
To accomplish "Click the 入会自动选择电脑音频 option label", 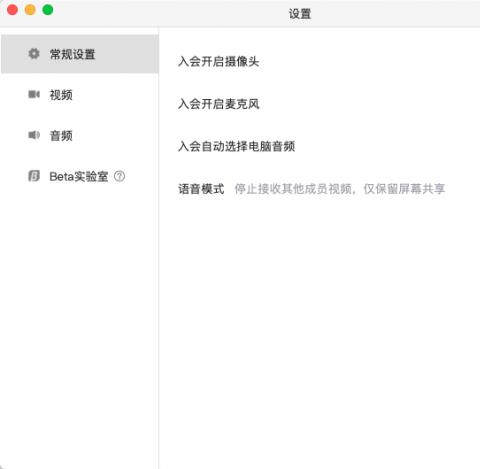I will click(x=236, y=146).
